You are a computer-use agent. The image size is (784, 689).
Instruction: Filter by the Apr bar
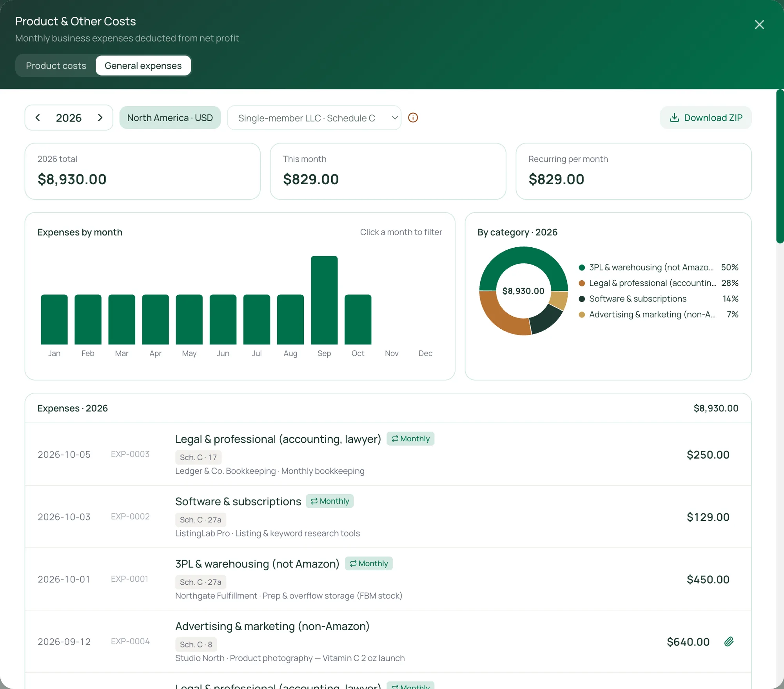point(155,319)
